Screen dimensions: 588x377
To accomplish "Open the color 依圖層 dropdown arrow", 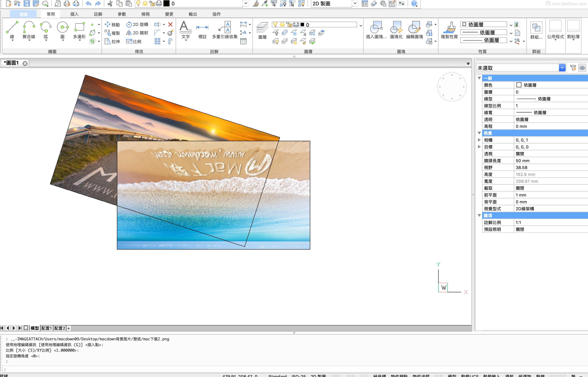I will [x=511, y=25].
